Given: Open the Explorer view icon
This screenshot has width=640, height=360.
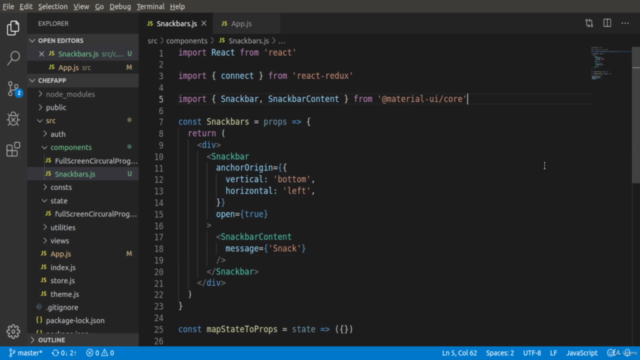Looking at the screenshot, I should click(13, 28).
